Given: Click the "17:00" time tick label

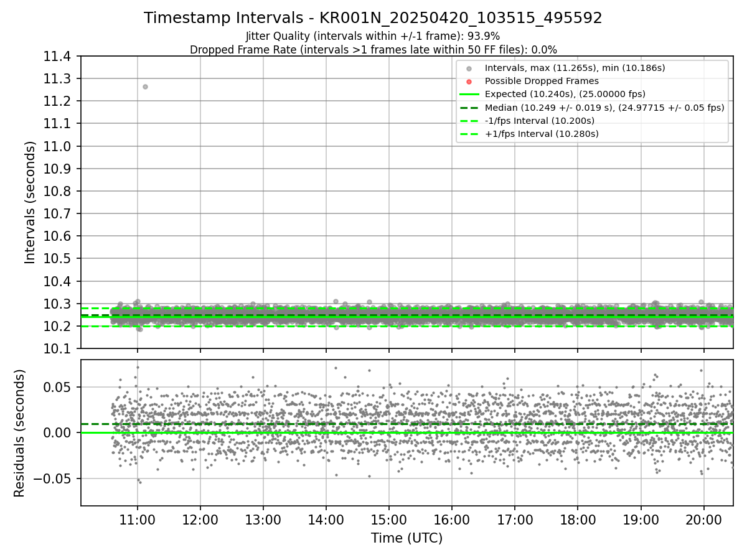Looking at the screenshot, I should [515, 520].
